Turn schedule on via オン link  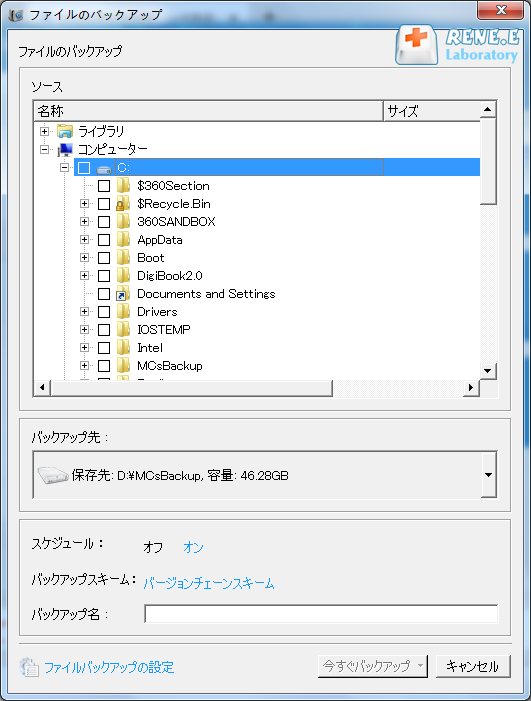coord(193,547)
